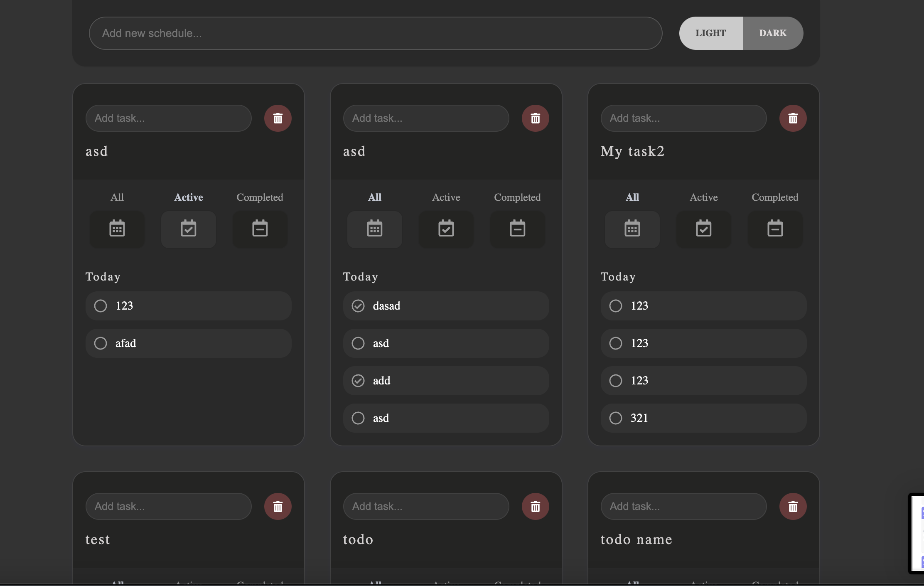This screenshot has width=924, height=586.
Task: Show All tasks in first asd card
Action: pyautogui.click(x=117, y=197)
